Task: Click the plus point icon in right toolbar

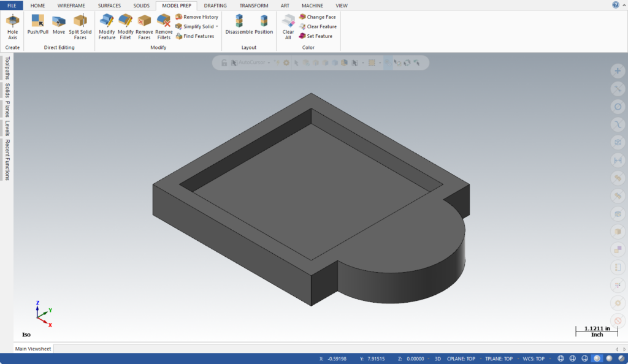Action: [618, 71]
